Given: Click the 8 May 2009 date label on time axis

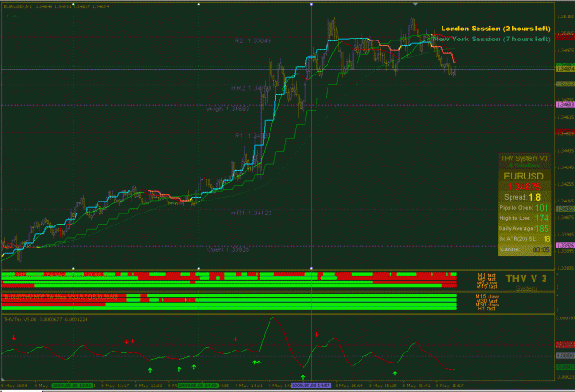Looking at the screenshot, I should tap(14, 386).
